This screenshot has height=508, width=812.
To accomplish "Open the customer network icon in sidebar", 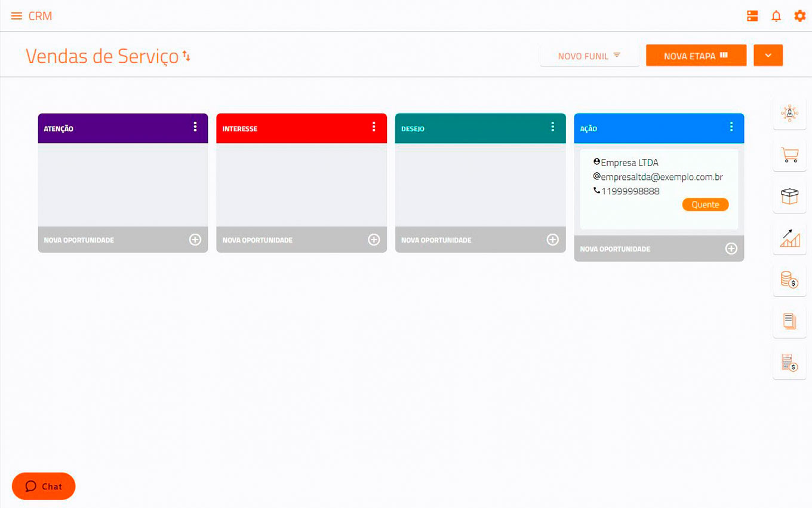I will click(x=789, y=114).
